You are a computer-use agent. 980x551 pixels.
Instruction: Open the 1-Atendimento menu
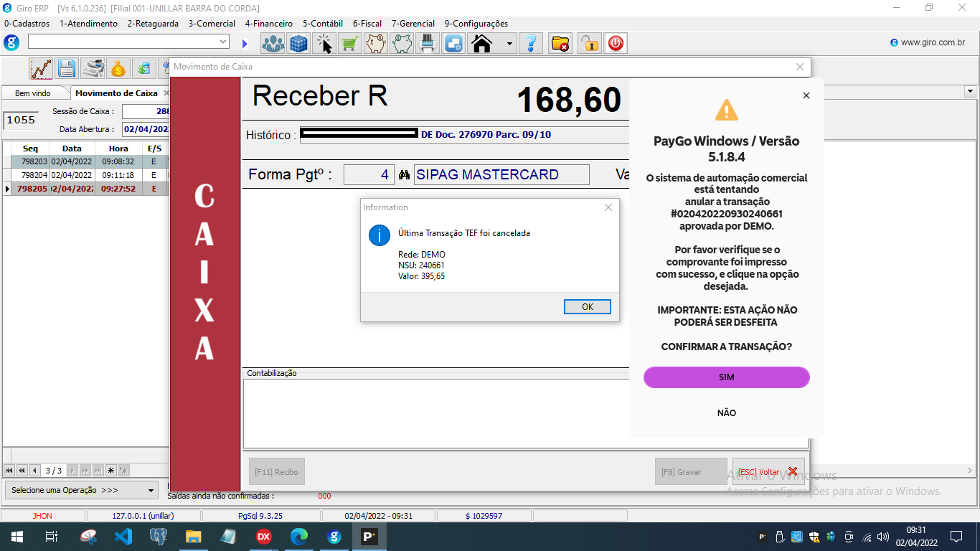pyautogui.click(x=88, y=24)
